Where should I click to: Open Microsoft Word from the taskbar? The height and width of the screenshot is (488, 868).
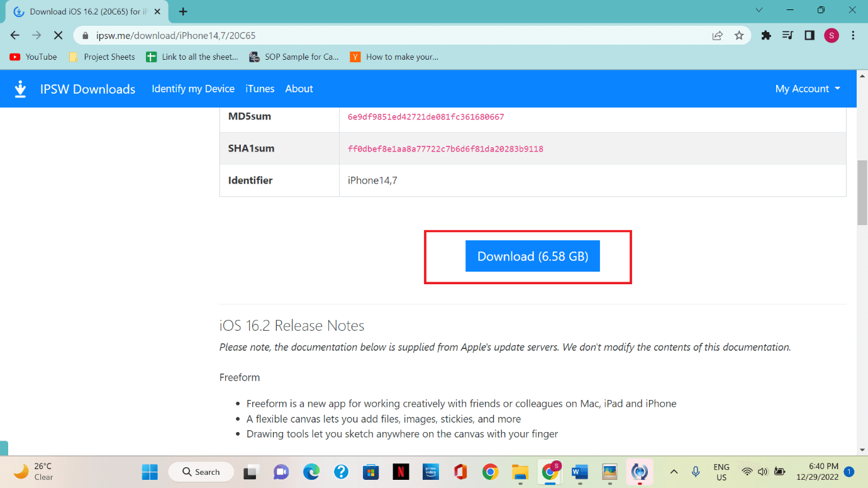[x=579, y=472]
